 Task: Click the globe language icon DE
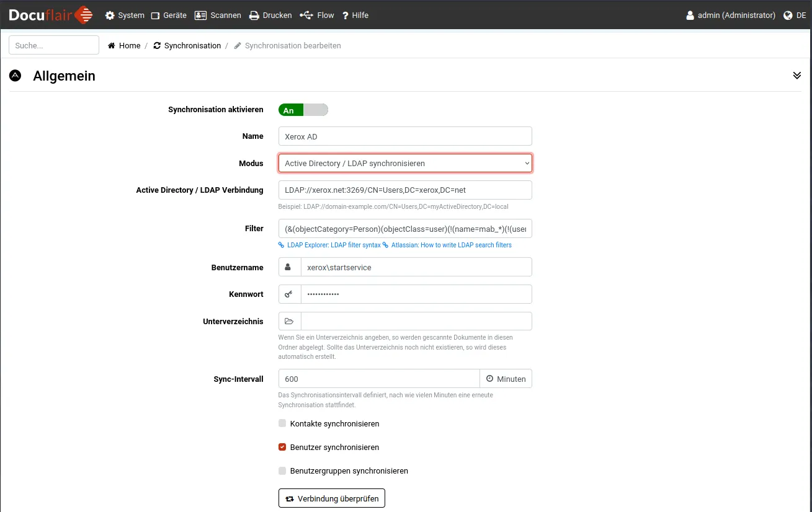(788, 15)
